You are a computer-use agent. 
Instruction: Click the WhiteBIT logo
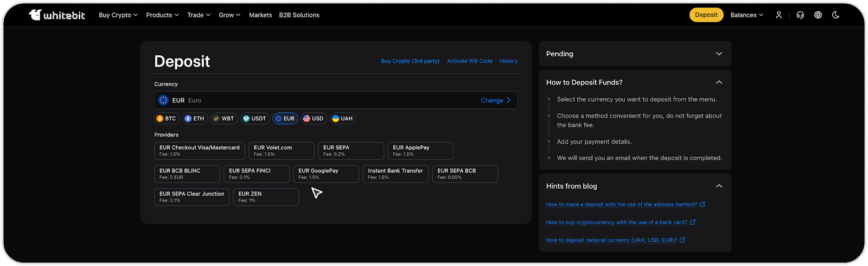(x=57, y=15)
